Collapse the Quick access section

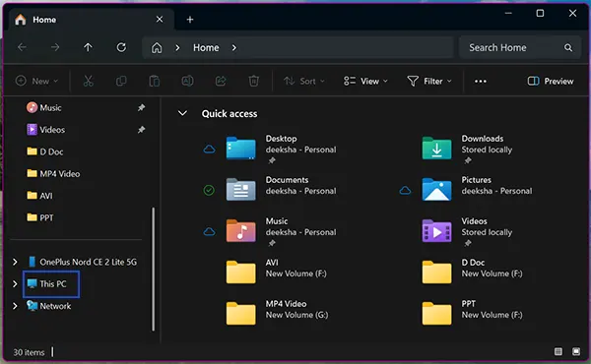(182, 113)
